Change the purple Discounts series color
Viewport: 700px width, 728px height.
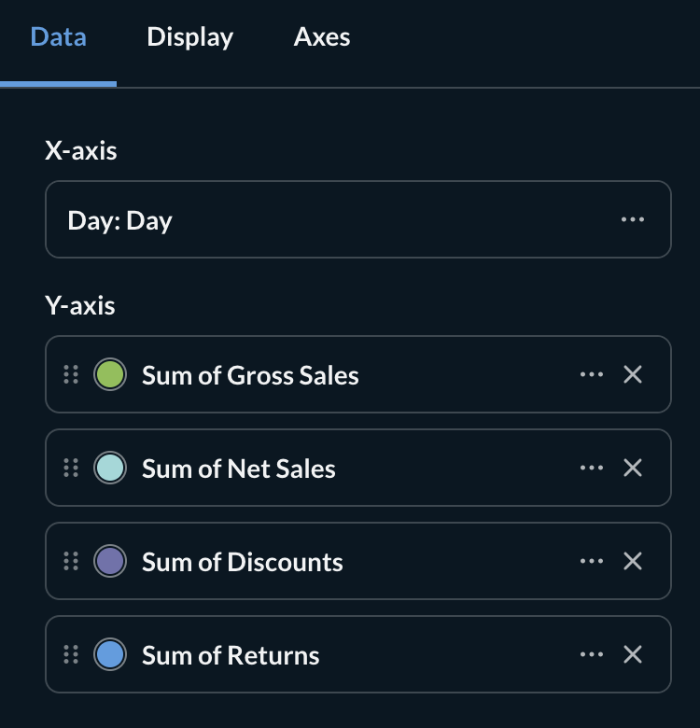pos(110,561)
